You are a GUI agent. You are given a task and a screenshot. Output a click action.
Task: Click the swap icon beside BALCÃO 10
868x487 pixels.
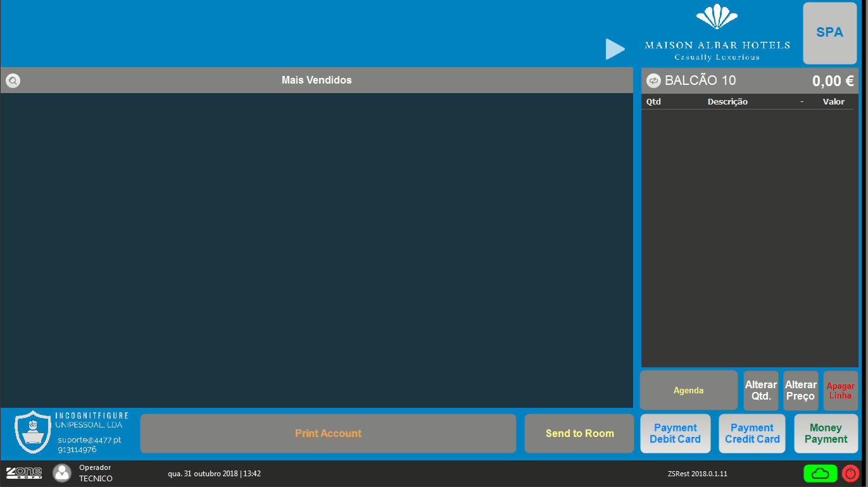point(653,81)
